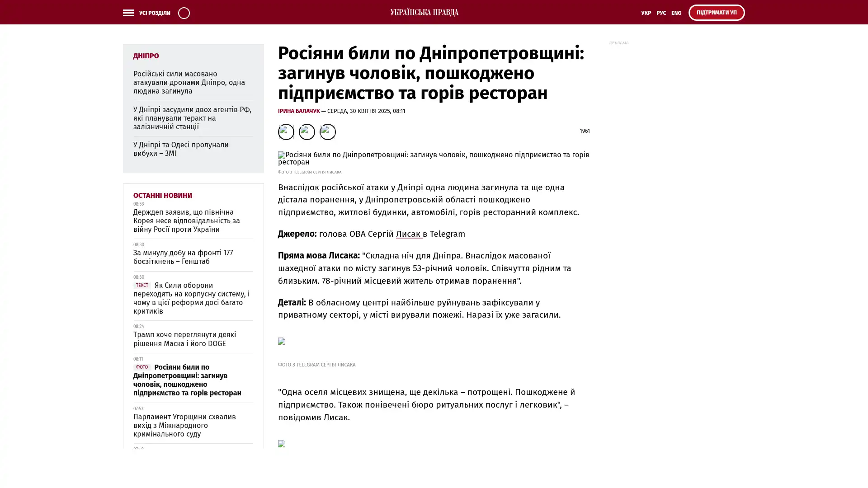The width and height of the screenshot is (868, 488).
Task: Switch language to РУС
Action: pyautogui.click(x=661, y=13)
